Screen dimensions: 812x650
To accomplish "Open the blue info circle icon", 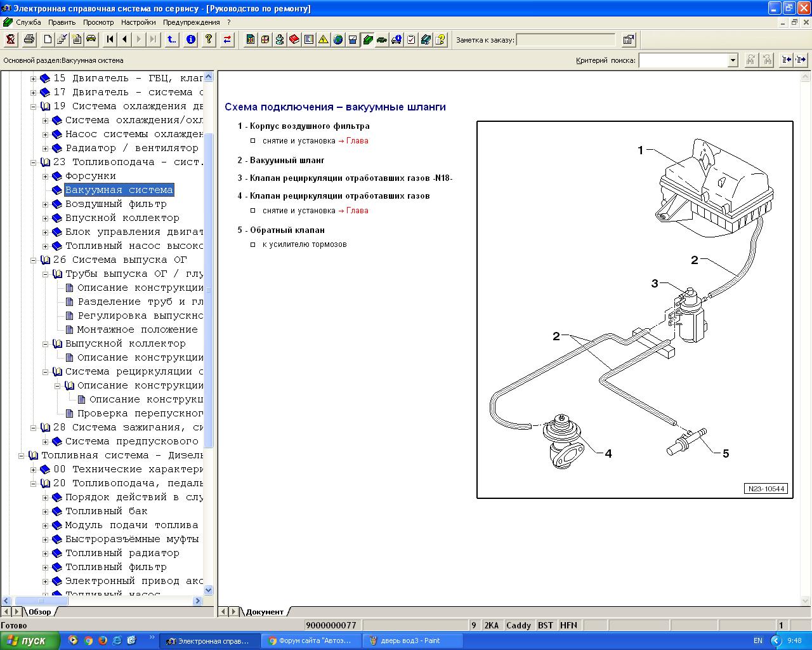I will point(190,39).
